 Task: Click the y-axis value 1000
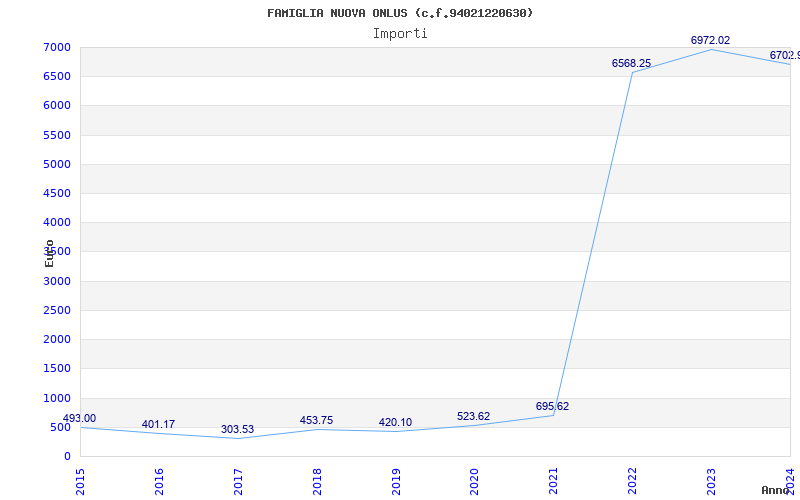tap(57, 398)
